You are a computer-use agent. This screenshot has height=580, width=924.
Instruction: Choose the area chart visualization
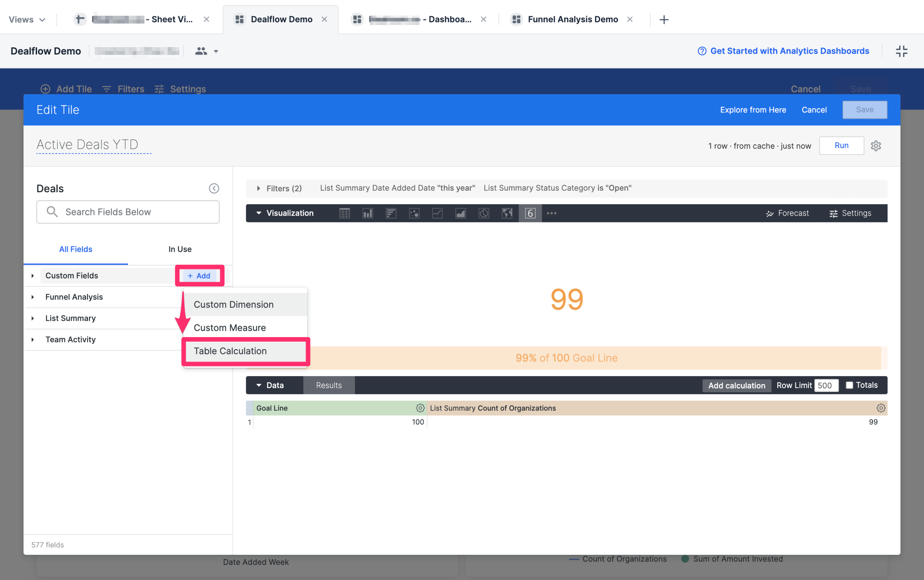coord(460,213)
